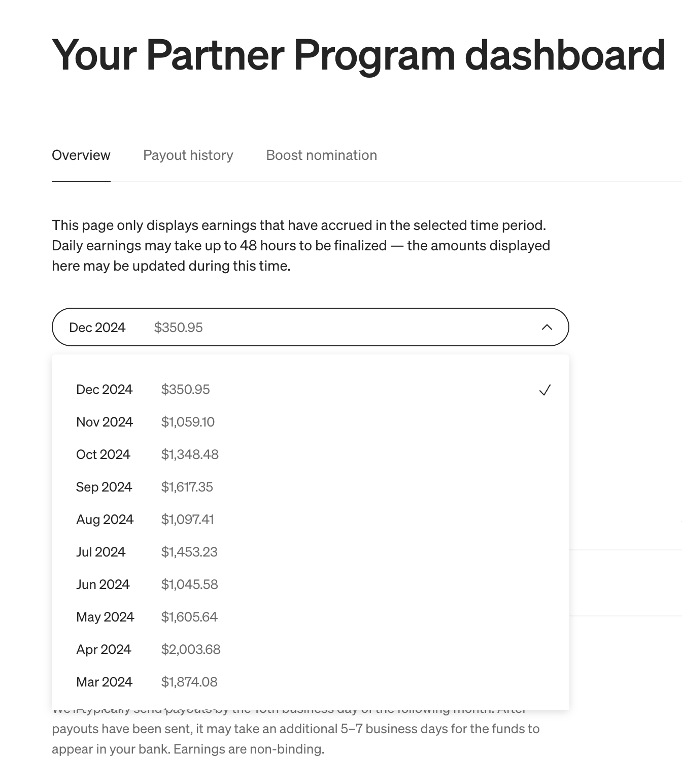Switch to the Payout history tab
This screenshot has width=682, height=784.
click(x=187, y=155)
